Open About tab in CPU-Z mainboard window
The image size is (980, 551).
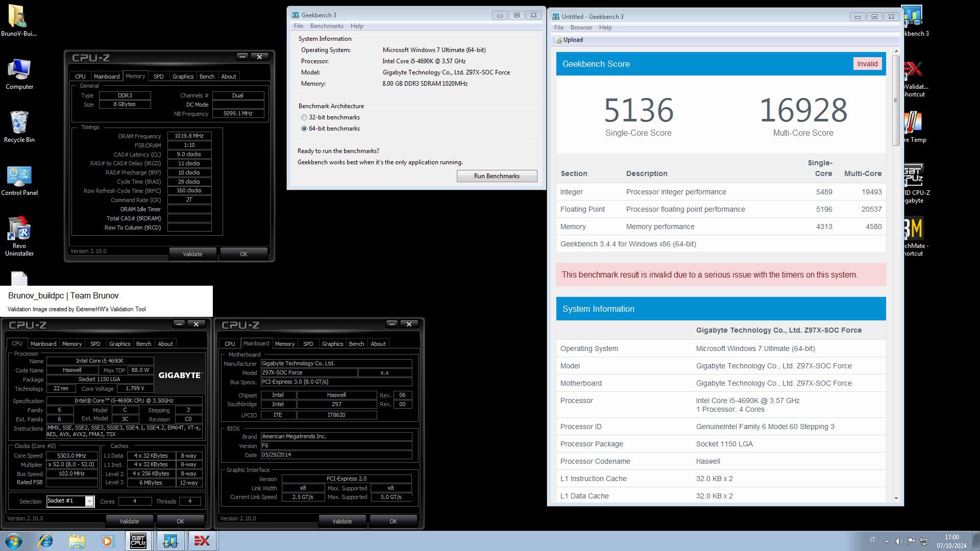[378, 344]
